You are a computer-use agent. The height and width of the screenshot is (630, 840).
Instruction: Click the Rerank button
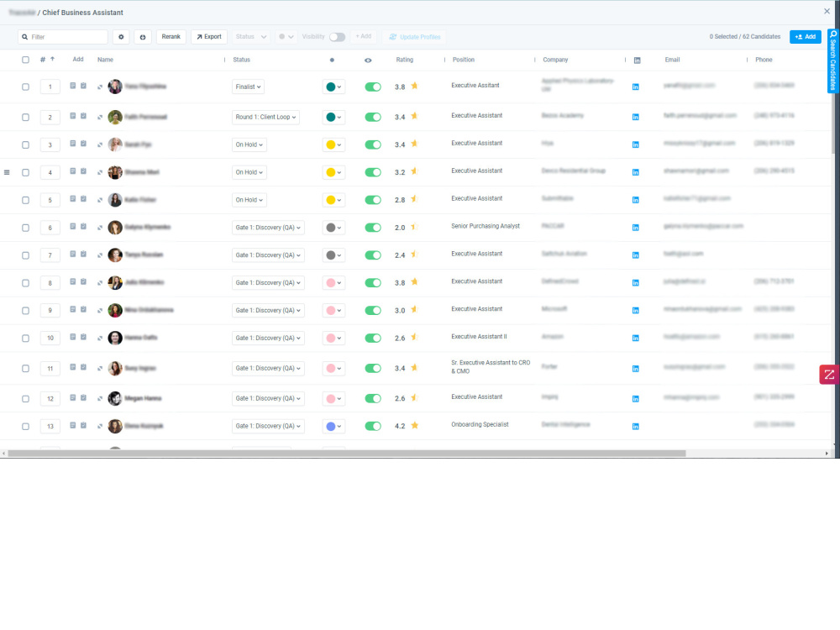click(171, 37)
